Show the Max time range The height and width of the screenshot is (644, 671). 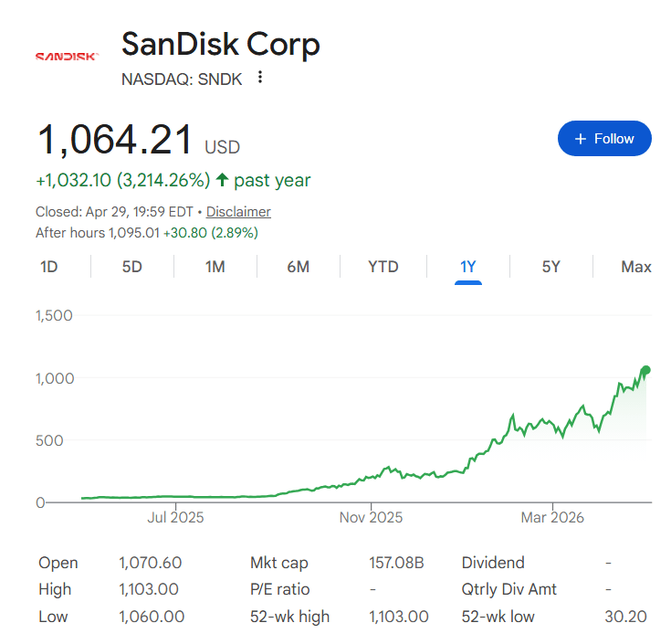coord(636,267)
